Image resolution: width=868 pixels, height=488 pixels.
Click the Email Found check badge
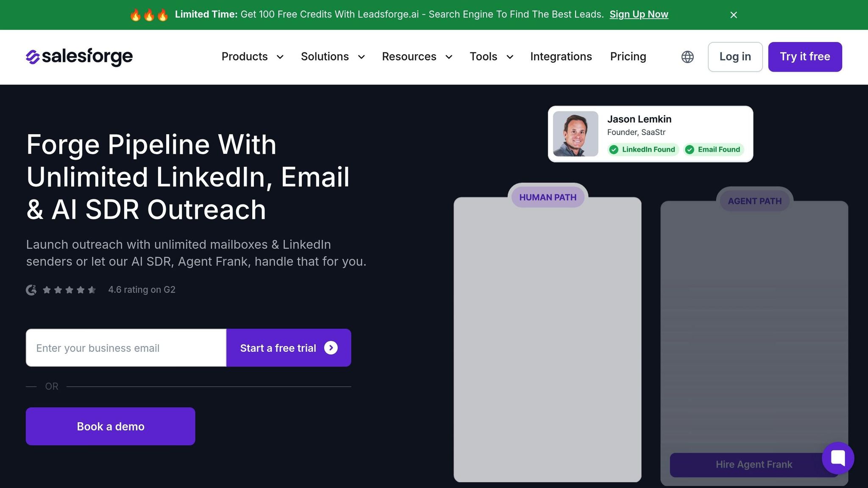[x=714, y=150]
